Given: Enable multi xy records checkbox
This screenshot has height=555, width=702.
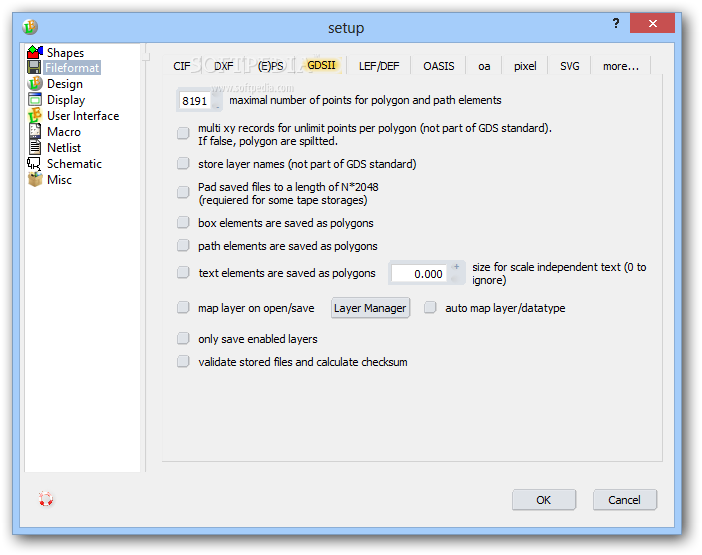Looking at the screenshot, I should pos(183,133).
